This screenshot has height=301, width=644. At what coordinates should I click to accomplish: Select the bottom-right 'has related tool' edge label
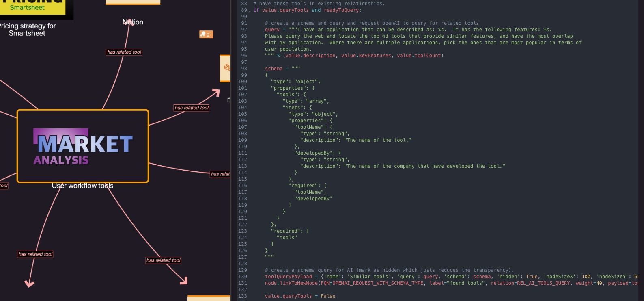click(x=164, y=260)
